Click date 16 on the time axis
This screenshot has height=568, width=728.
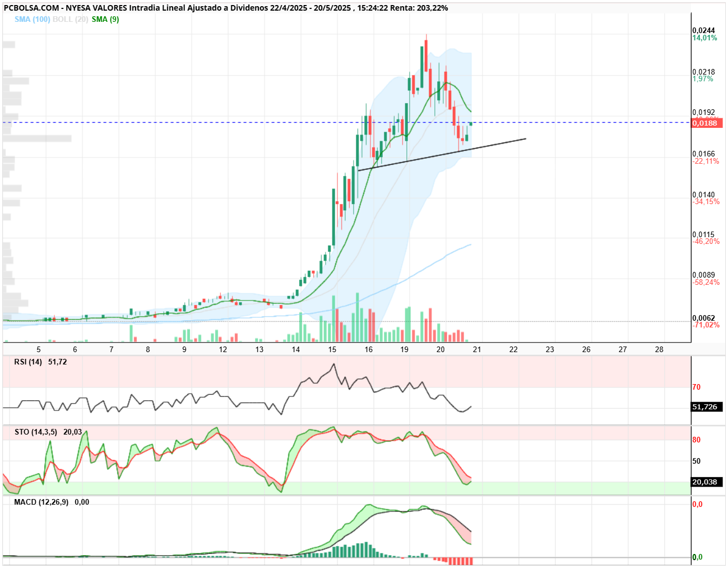point(369,349)
